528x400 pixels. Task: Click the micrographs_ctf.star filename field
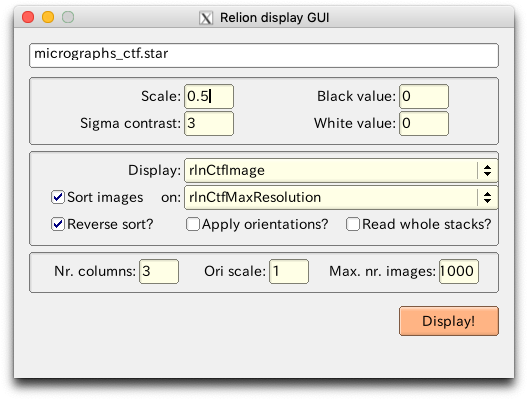click(264, 55)
